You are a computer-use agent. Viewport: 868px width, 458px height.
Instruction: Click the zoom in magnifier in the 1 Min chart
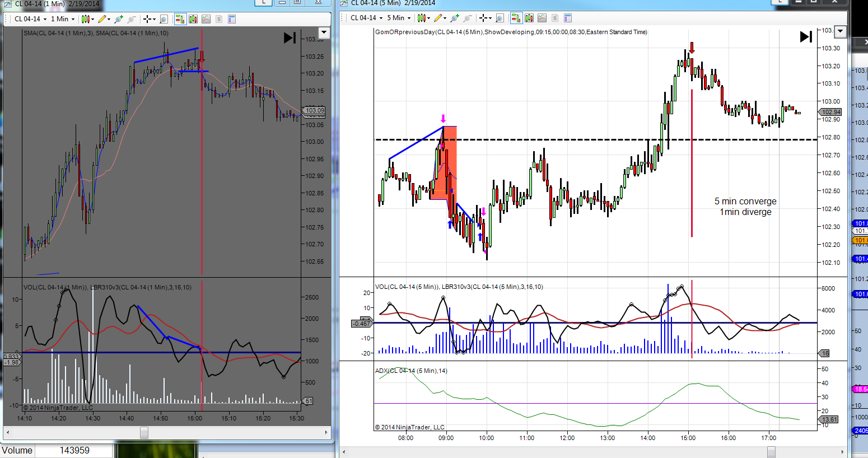(x=119, y=19)
